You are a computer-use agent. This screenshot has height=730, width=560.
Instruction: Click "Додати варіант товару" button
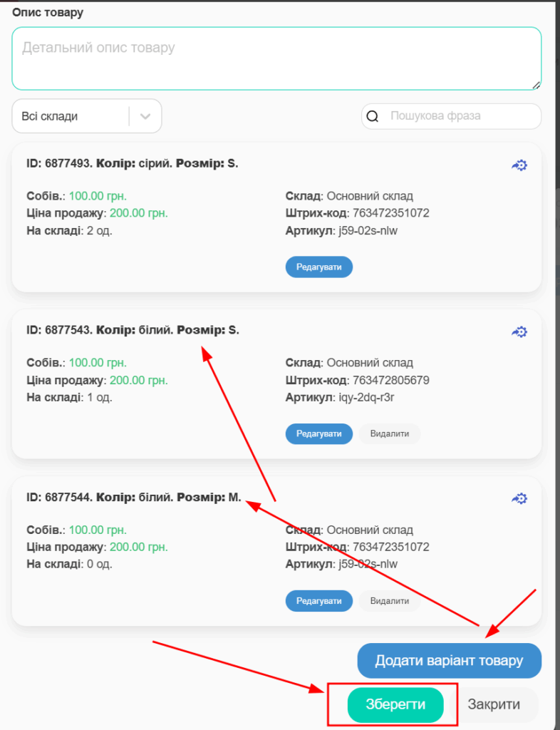coord(449,660)
